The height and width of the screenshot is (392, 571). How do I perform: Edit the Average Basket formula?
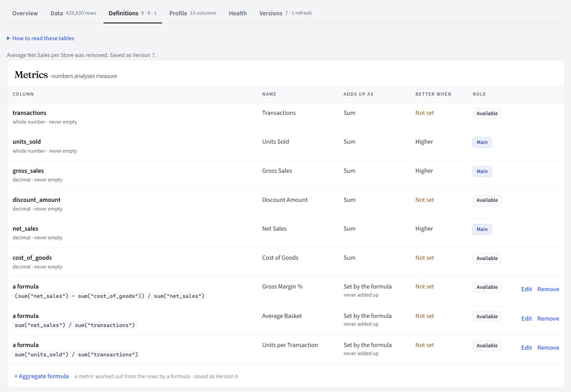(x=526, y=319)
